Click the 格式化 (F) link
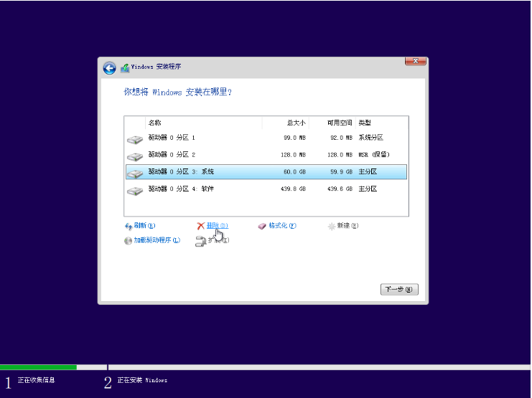532x398 pixels. pos(282,225)
